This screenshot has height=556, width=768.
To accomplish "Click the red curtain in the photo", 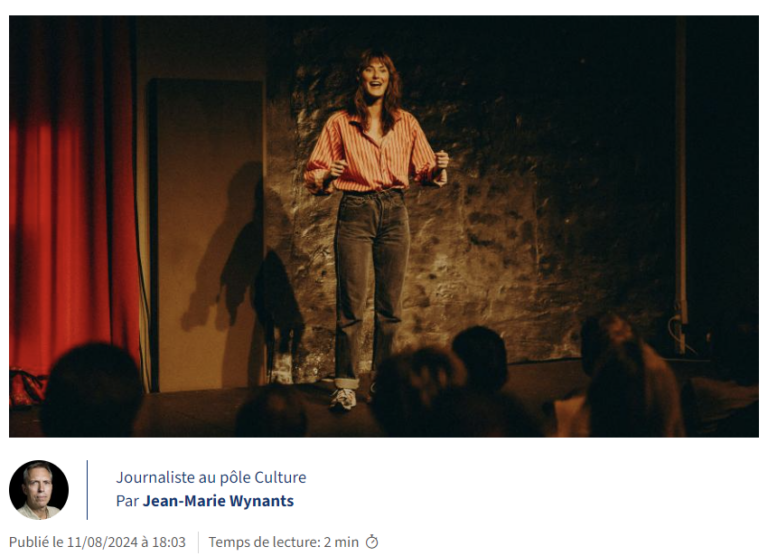I will coord(72,196).
